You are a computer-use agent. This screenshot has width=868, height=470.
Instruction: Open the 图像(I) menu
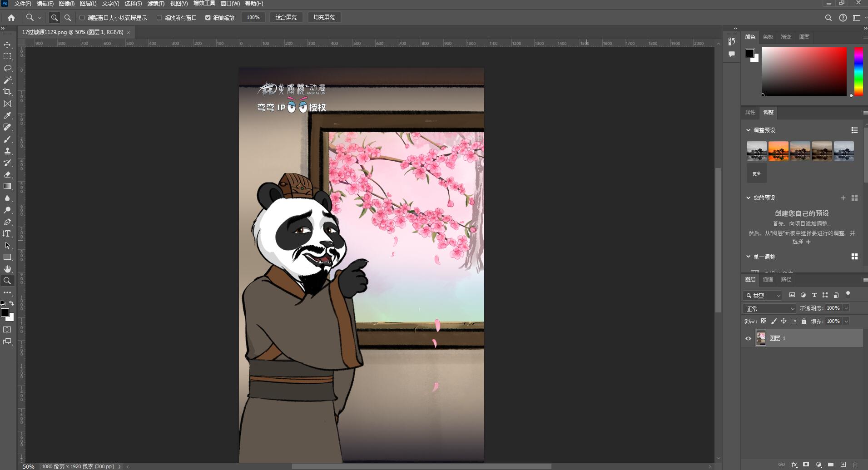67,4
